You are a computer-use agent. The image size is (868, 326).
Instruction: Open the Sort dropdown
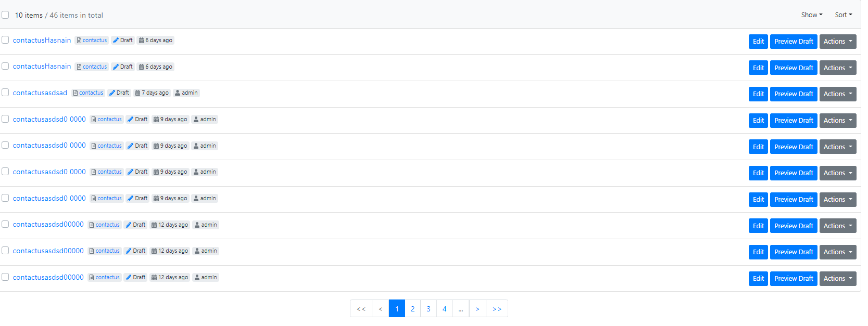pos(844,15)
